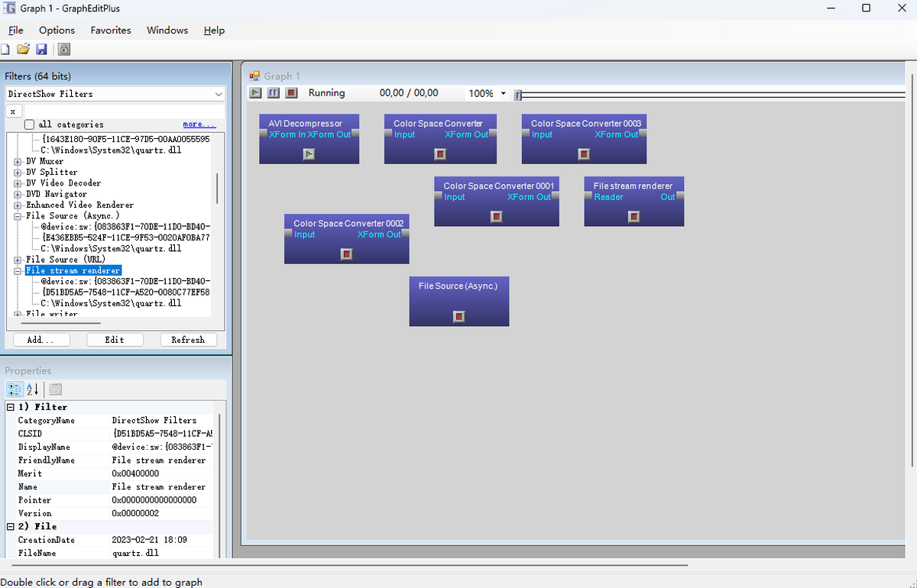Open the Options menu
The height and width of the screenshot is (588, 917).
coord(57,31)
